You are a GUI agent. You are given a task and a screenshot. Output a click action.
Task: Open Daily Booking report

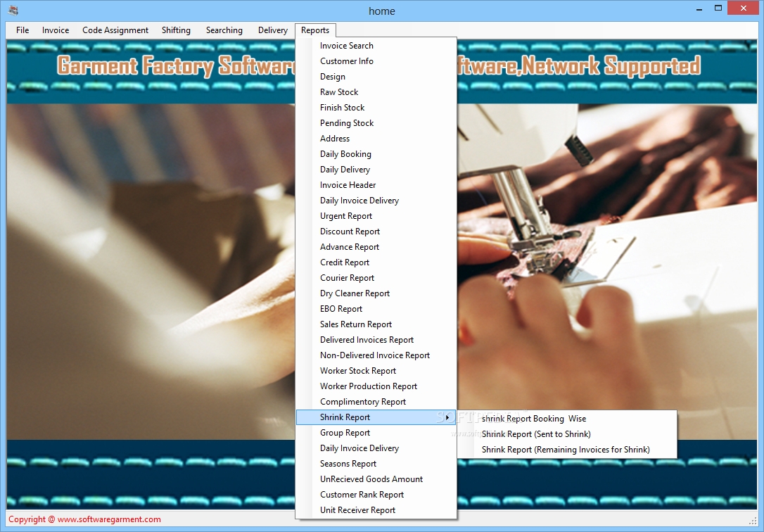pos(376,154)
